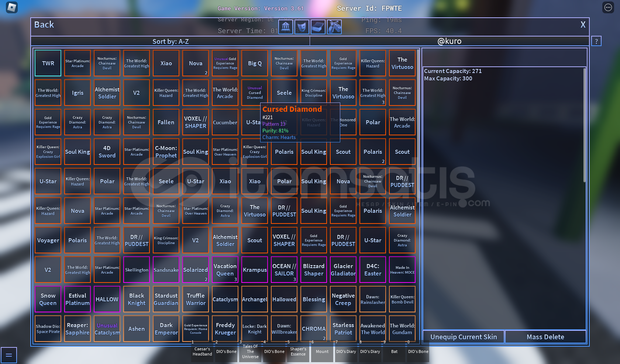This screenshot has height=364, width=620.
Task: Close the skin inventory with X
Action: [583, 25]
